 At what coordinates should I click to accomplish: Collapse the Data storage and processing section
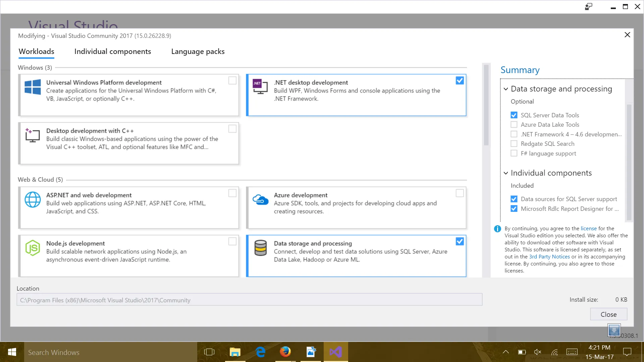[506, 89]
